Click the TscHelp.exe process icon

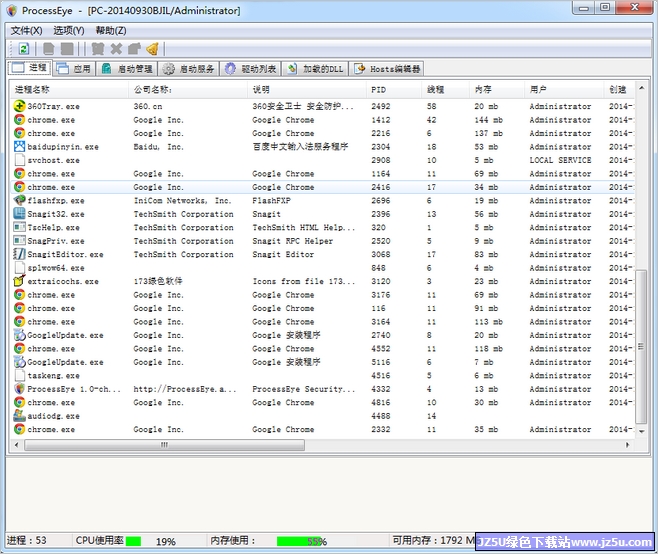(19, 227)
